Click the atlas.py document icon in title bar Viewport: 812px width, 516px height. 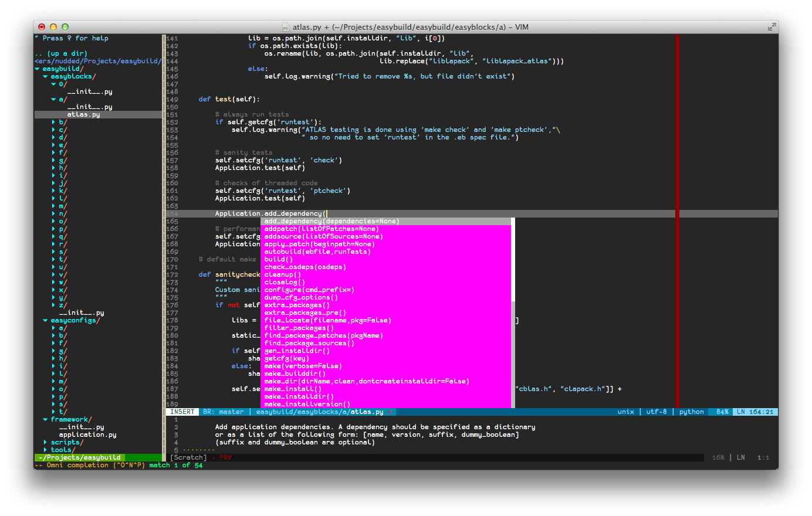(x=286, y=28)
